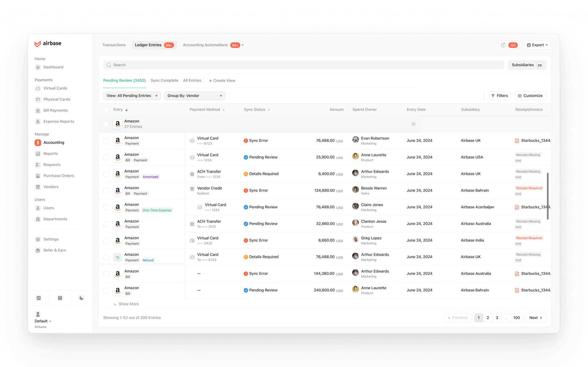Click Show More entries
Image resolution: width=588 pixels, height=367 pixels.
(x=126, y=304)
